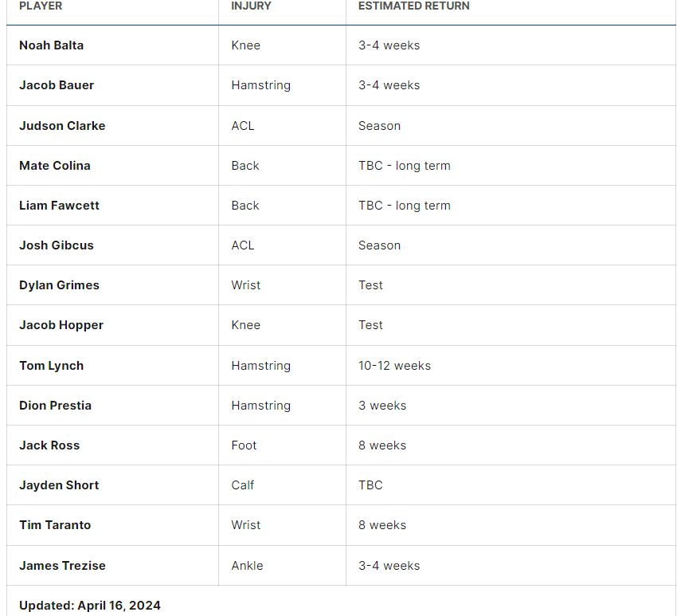Click Foot injury in Jack Ross row
677x616 pixels.
[244, 445]
